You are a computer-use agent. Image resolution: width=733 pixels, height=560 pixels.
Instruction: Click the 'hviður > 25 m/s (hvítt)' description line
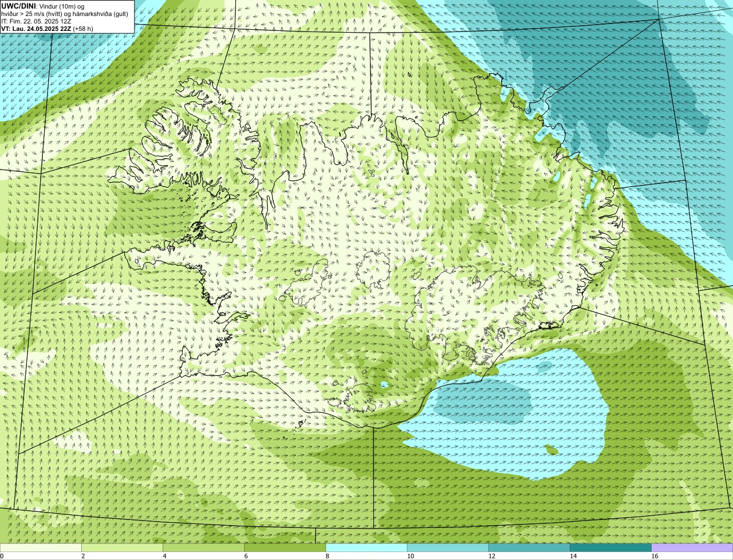coord(65,13)
